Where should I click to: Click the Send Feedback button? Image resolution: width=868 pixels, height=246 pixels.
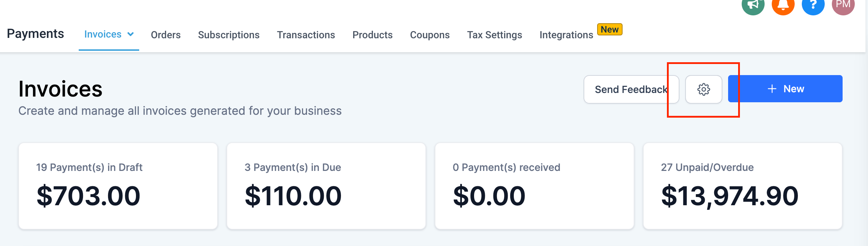click(x=631, y=89)
